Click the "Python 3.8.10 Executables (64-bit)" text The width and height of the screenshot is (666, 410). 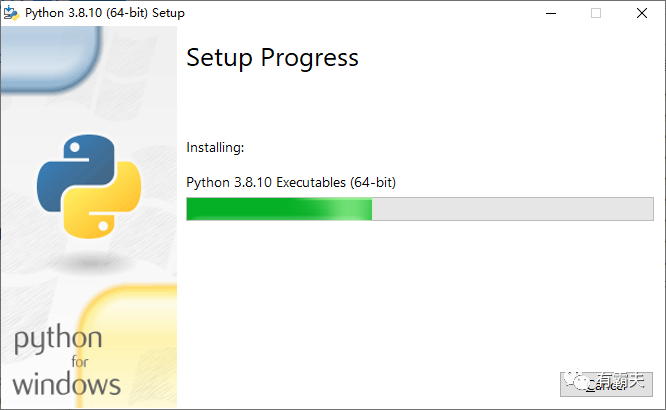click(298, 182)
